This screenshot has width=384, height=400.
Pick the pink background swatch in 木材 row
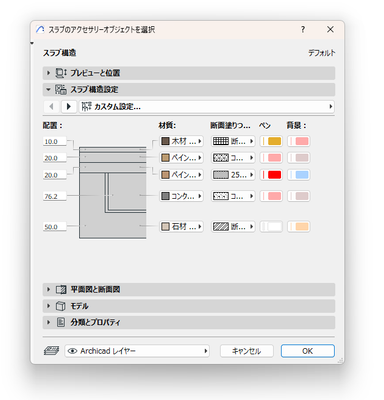click(x=299, y=141)
